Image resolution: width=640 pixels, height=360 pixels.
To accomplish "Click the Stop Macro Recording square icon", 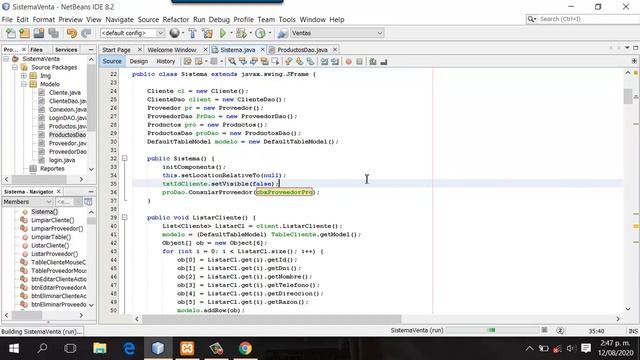I will point(359,62).
